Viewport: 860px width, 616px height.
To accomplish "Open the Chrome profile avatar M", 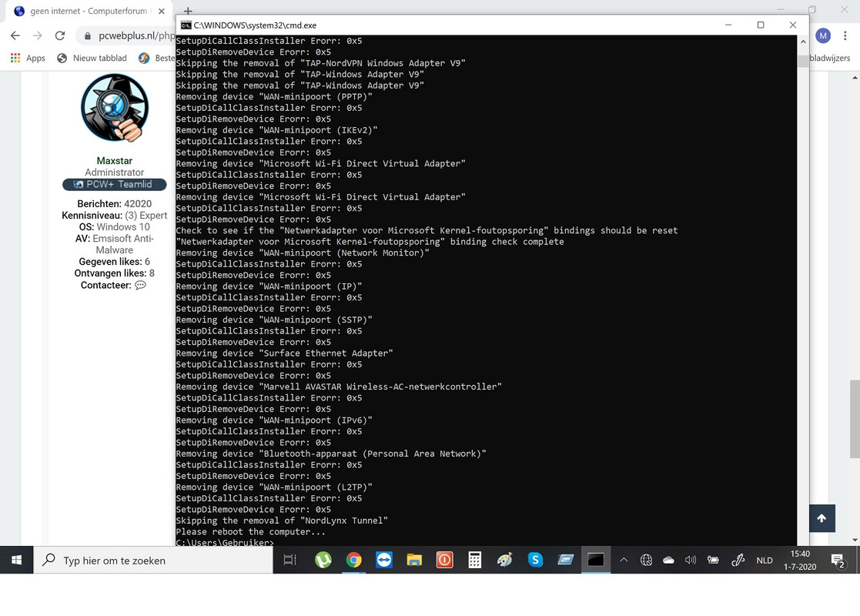I will (x=823, y=35).
